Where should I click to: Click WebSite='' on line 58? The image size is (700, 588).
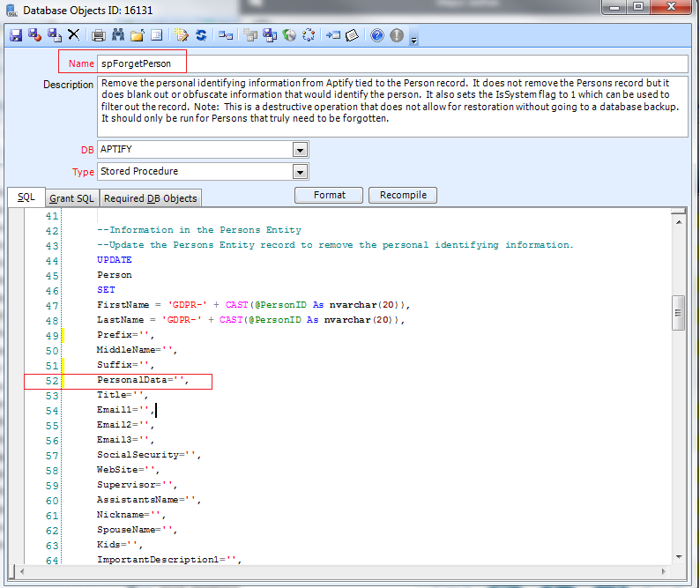point(128,470)
